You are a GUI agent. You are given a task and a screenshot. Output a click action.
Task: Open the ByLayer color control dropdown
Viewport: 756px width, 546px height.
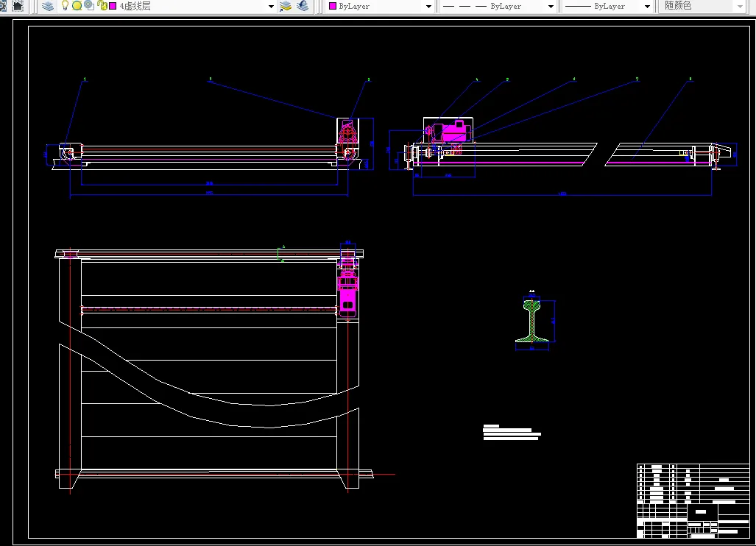pyautogui.click(x=428, y=7)
